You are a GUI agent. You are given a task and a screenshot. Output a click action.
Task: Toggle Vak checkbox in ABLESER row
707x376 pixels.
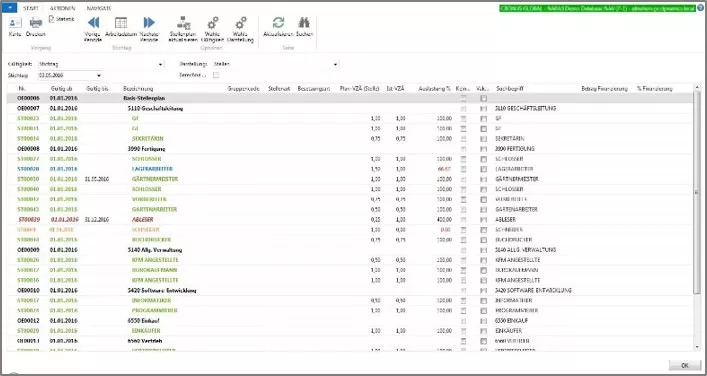pyautogui.click(x=484, y=220)
